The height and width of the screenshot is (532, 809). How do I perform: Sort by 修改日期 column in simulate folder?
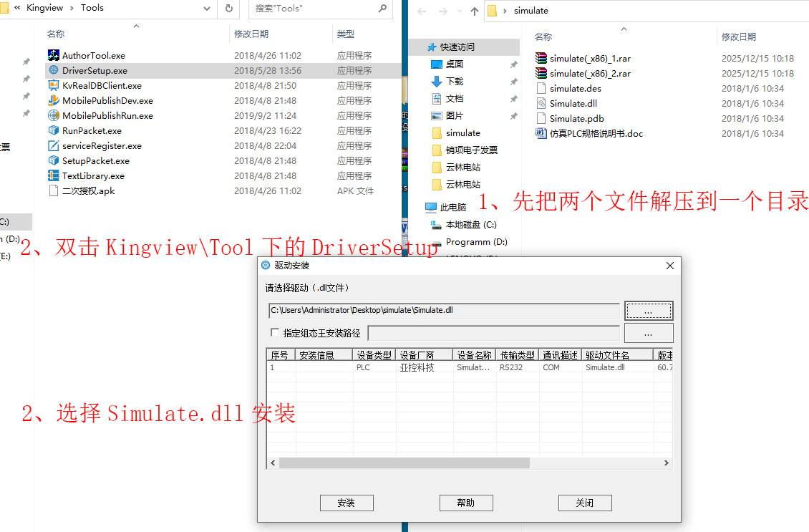tap(739, 37)
